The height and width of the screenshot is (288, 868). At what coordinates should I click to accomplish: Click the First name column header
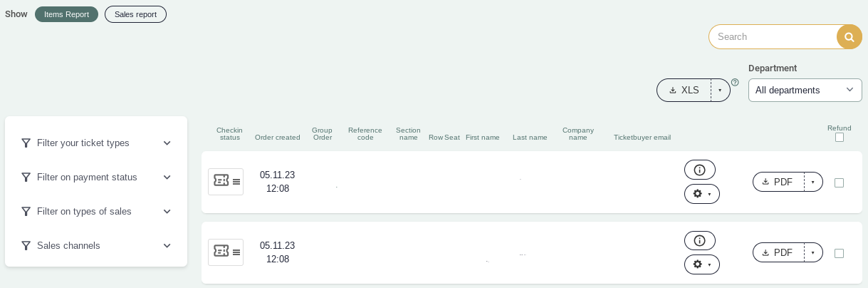click(483, 138)
